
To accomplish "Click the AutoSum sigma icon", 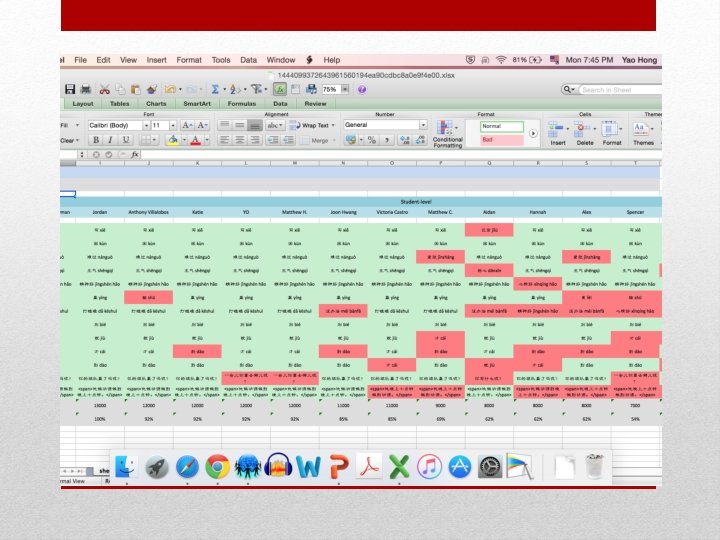I will tap(214, 89).
